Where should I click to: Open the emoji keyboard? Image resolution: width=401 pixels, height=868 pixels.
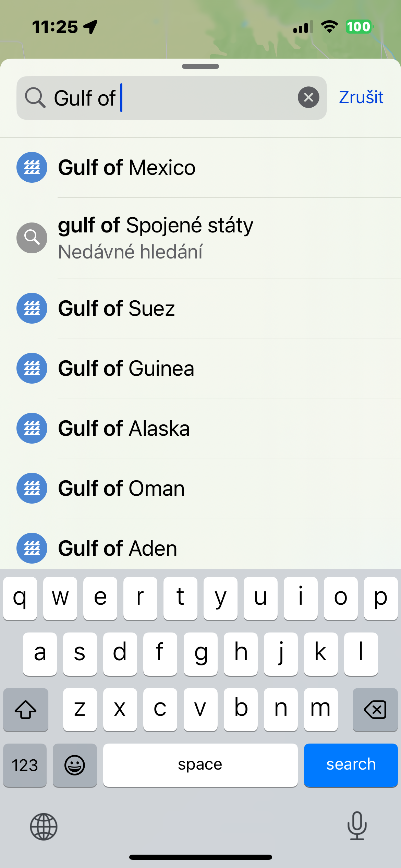75,765
